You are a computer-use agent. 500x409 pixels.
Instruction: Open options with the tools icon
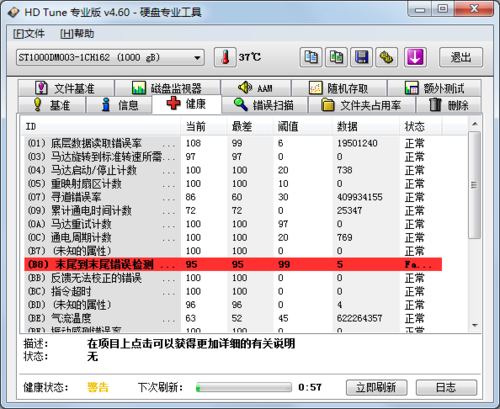click(387, 57)
